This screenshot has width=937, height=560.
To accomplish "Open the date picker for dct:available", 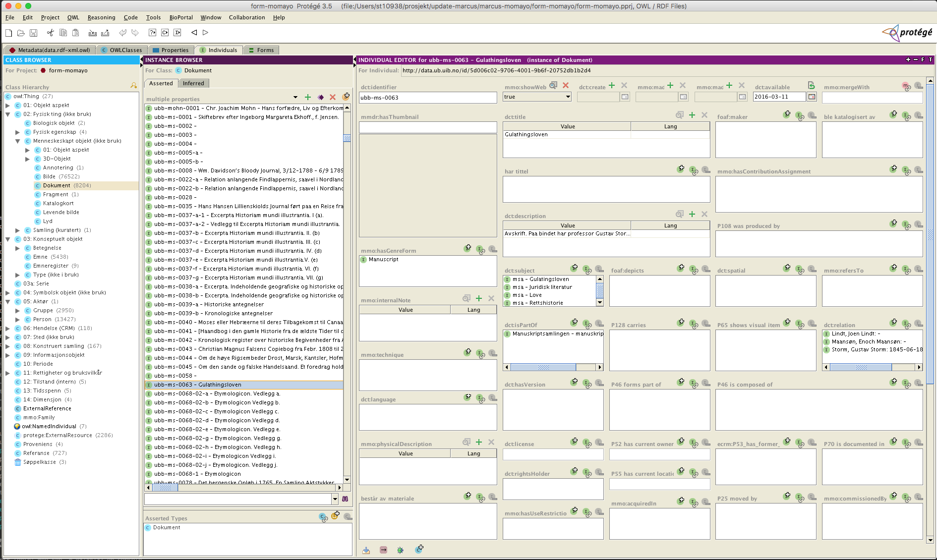I will click(812, 97).
